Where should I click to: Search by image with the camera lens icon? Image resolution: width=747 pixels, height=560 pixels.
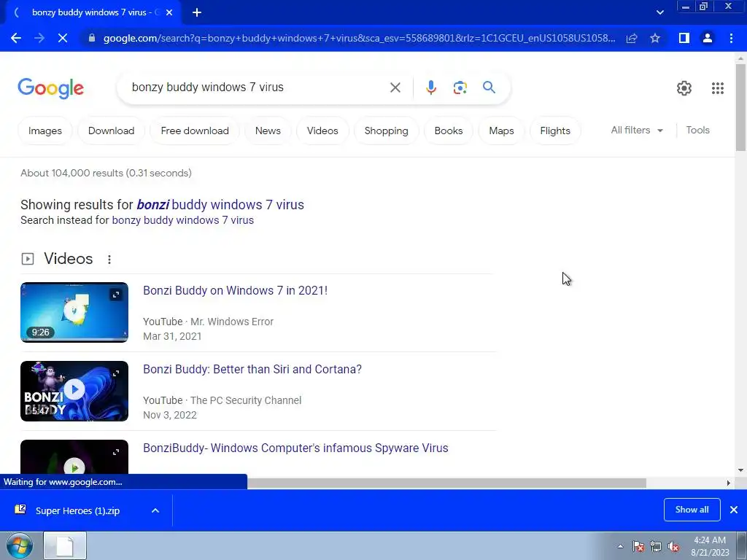coord(460,87)
